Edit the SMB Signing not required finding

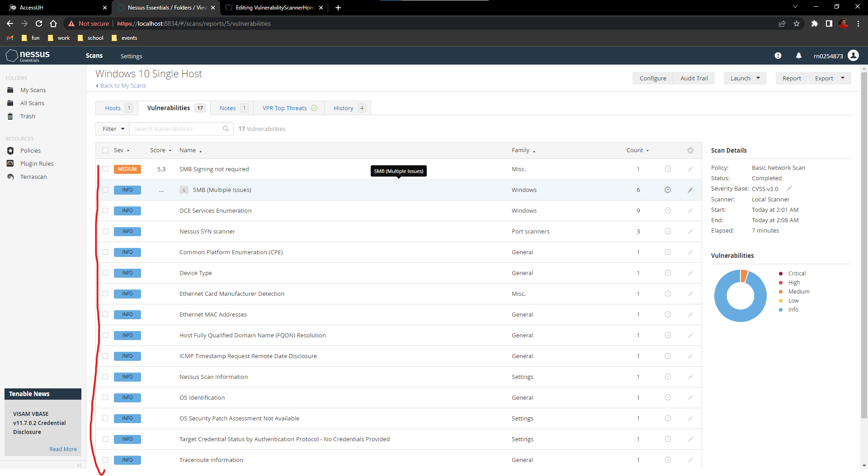[690, 169]
